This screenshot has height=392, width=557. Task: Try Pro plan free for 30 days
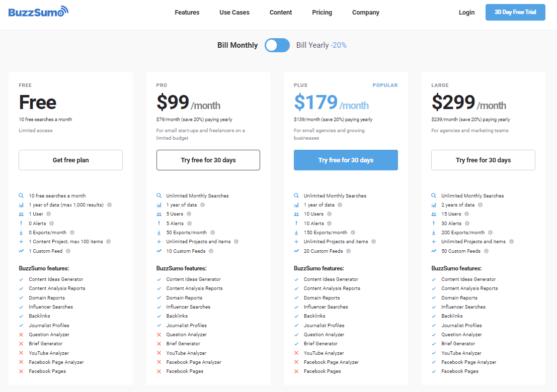pos(208,160)
